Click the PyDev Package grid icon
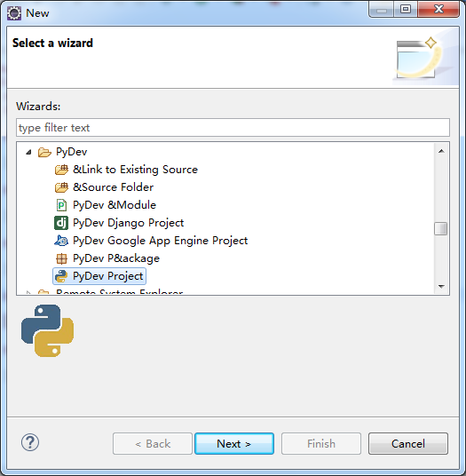 [x=61, y=258]
